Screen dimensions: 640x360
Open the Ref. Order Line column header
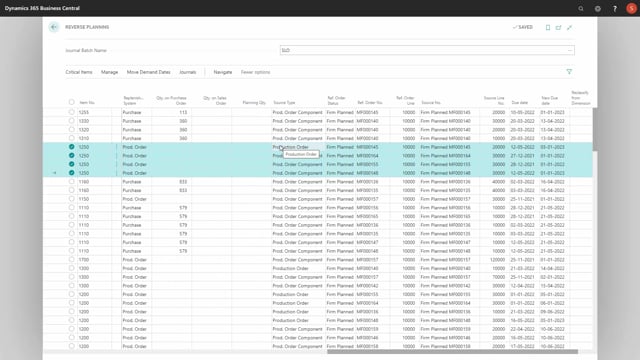click(405, 100)
